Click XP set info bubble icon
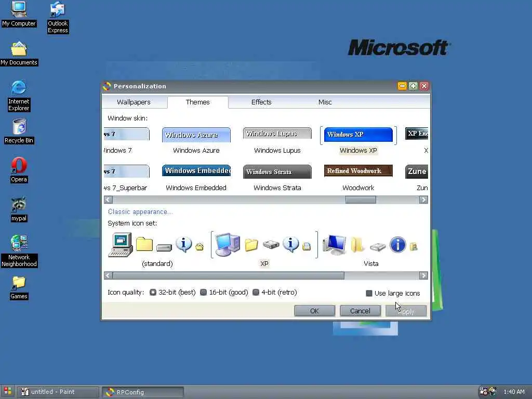 click(291, 244)
